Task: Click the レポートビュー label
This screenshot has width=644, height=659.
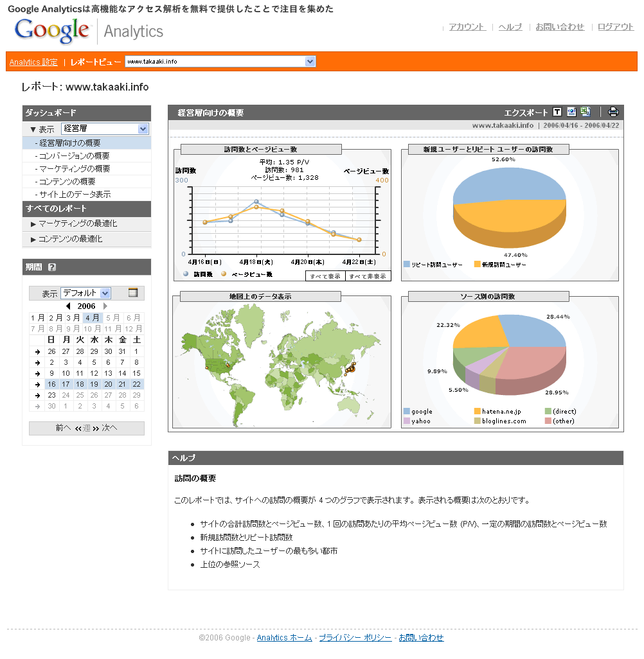Action: coord(96,62)
